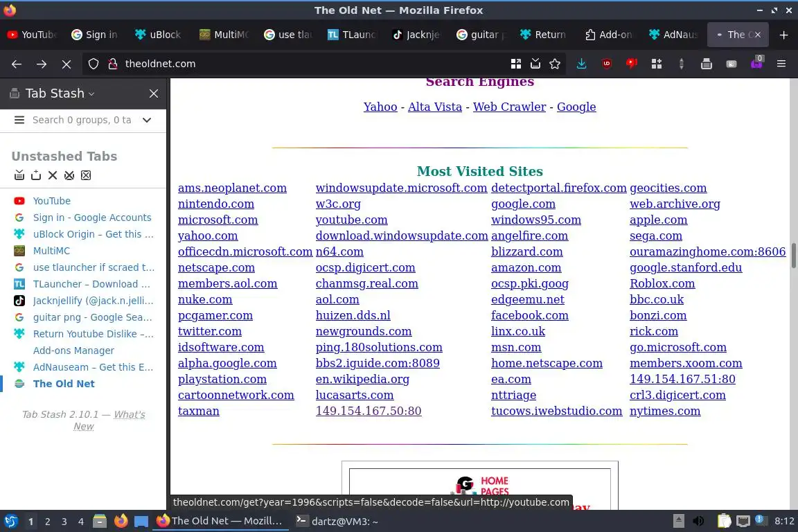Open the newgrounds.com link
Screen dimensions: 798x532
[364, 331]
